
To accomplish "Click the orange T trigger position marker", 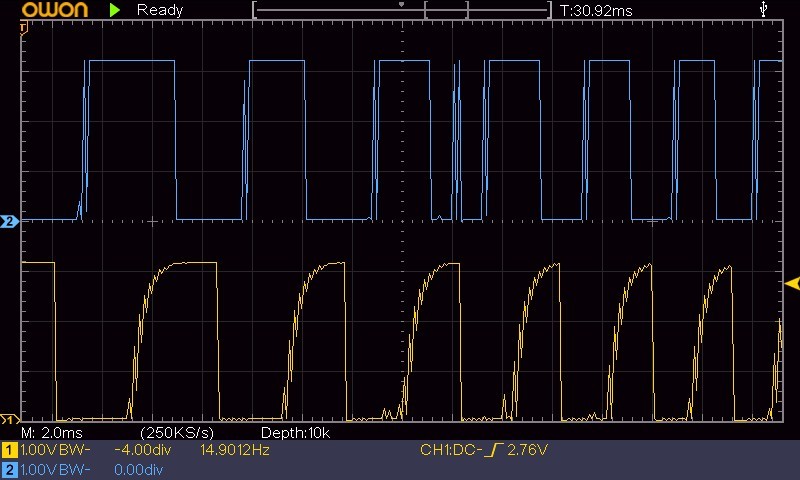I will coord(23,29).
